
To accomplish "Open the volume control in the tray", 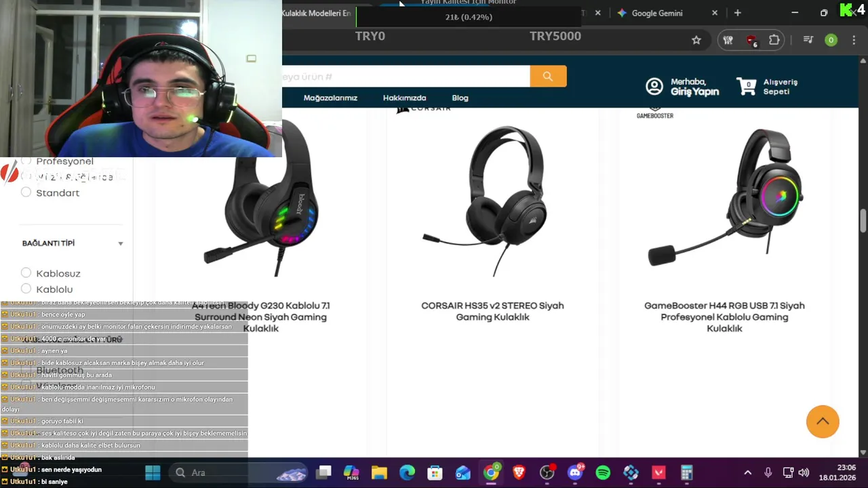I will (x=804, y=472).
